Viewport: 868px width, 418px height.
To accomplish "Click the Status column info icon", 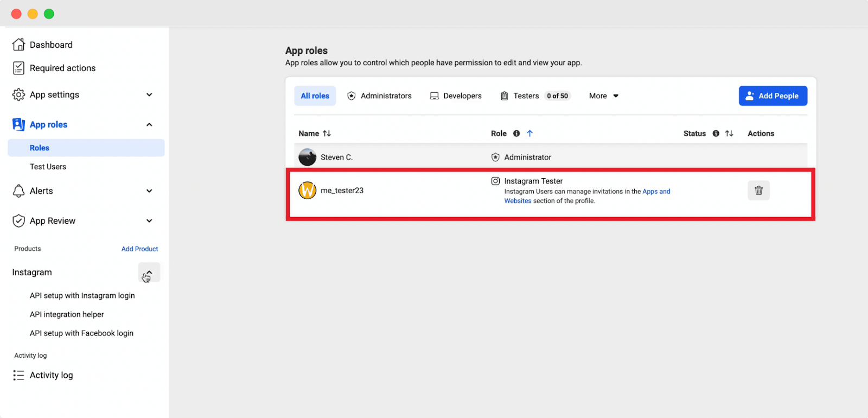I will coord(716,134).
